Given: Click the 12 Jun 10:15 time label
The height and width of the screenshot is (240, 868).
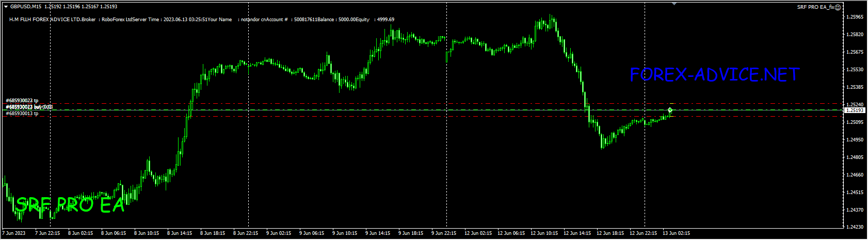Looking at the screenshot, I should coord(544,233).
